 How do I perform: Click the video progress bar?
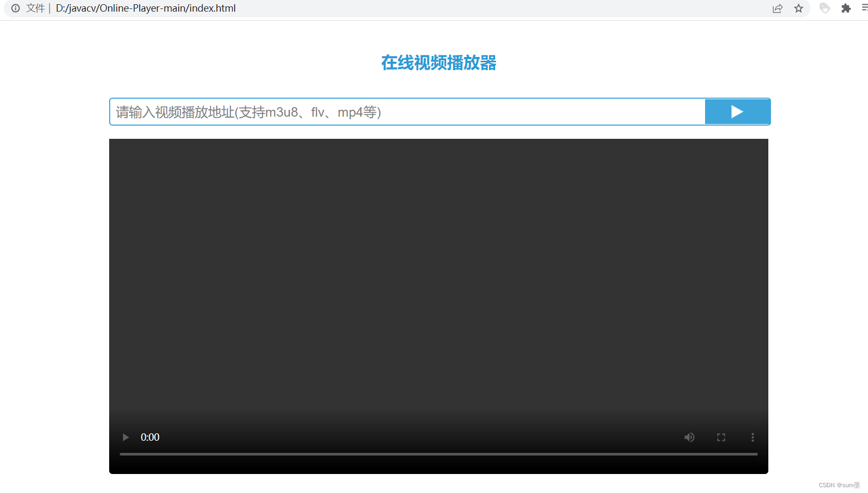(438, 454)
